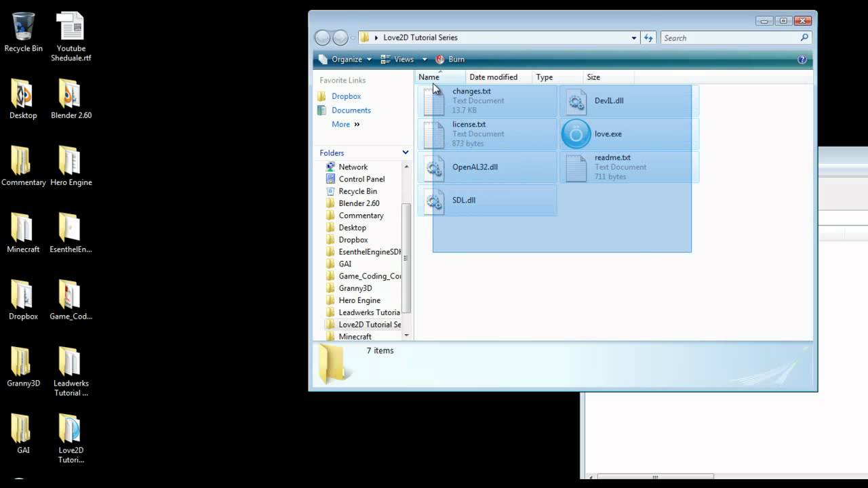The width and height of the screenshot is (868, 488).
Task: Click the Explorer Search field
Action: coord(736,38)
